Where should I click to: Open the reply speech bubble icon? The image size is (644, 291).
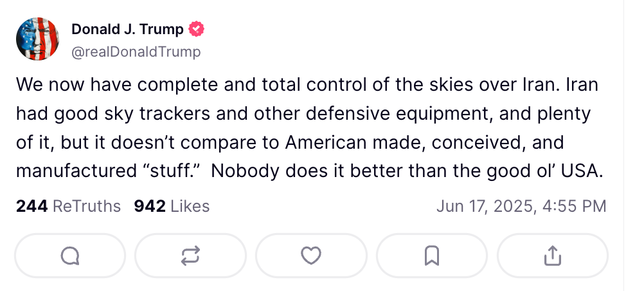70,256
